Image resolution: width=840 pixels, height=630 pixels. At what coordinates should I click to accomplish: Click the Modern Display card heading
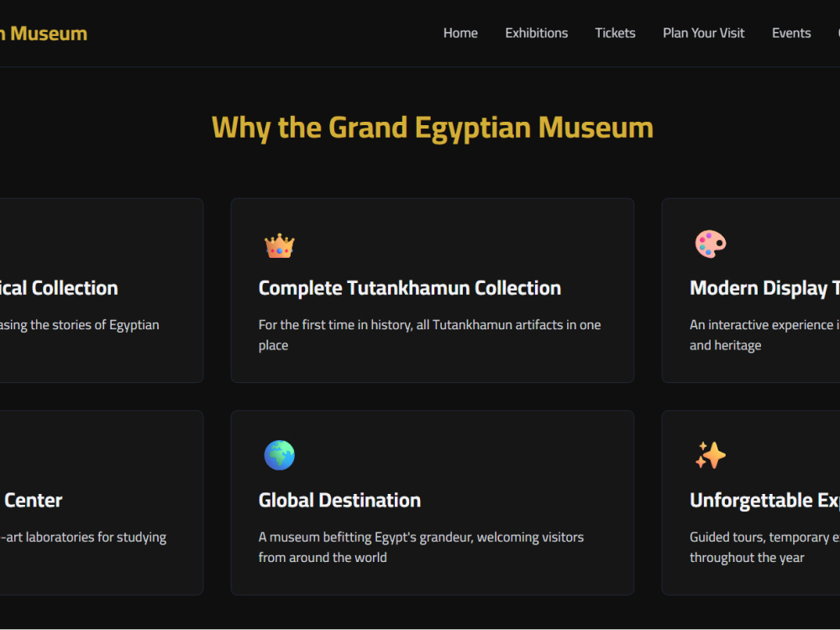point(764,288)
